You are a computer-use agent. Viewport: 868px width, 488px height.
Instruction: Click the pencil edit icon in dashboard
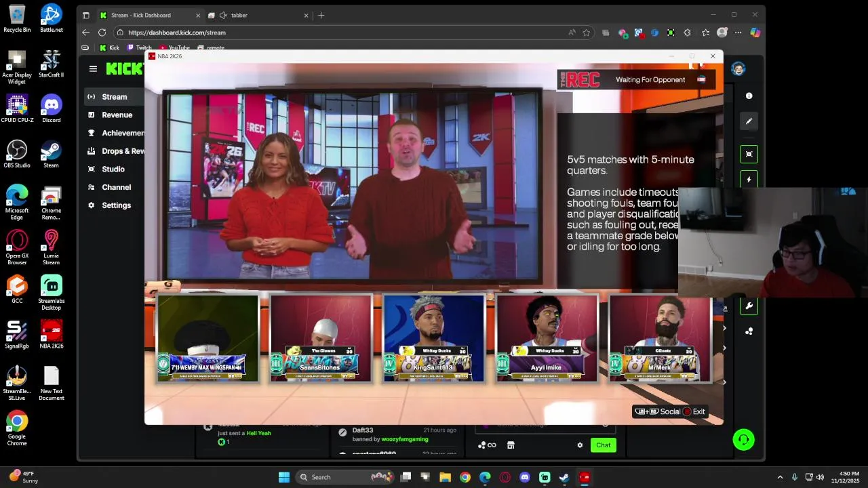[x=749, y=121]
